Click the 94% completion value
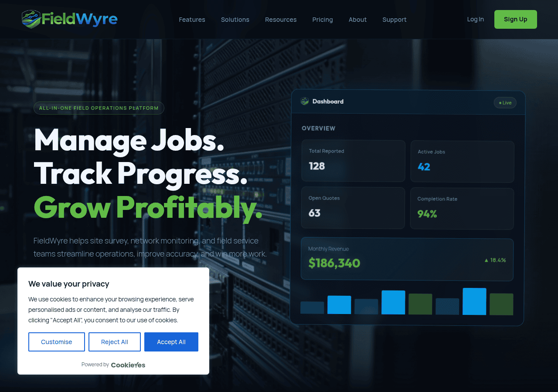The image size is (558, 392). (427, 214)
